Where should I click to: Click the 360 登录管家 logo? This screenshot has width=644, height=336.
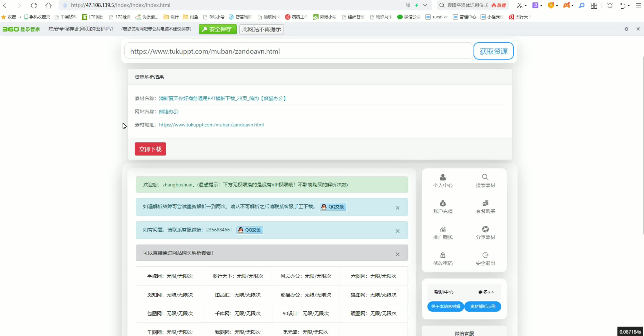coord(21,29)
